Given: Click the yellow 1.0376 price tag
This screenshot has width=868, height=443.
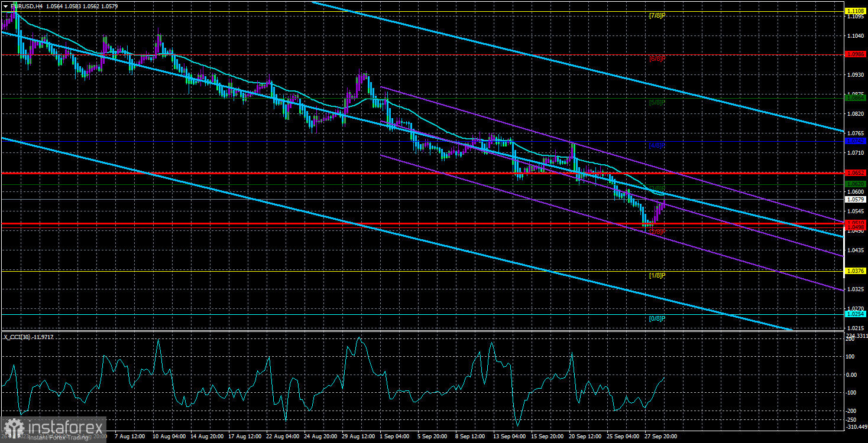Looking at the screenshot, I should point(856,271).
